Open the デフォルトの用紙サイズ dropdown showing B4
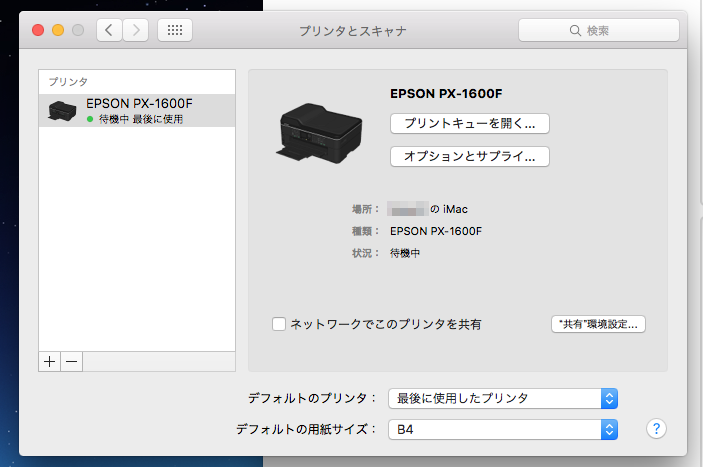The width and height of the screenshot is (703, 467). [x=503, y=429]
